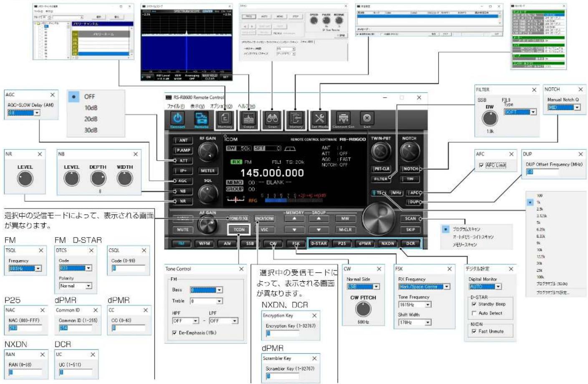Screen dimensions: 588x384
Task: Open the Treble dropdown
Action: coord(220,301)
